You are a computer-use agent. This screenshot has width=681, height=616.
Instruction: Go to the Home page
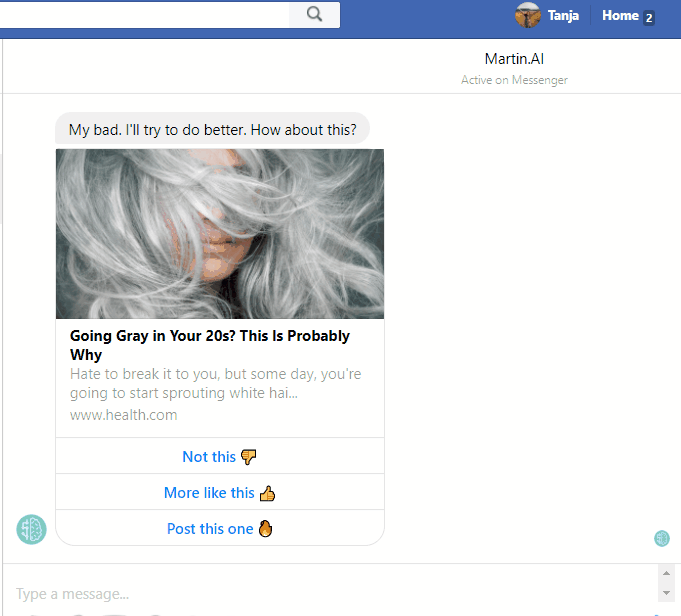point(619,15)
